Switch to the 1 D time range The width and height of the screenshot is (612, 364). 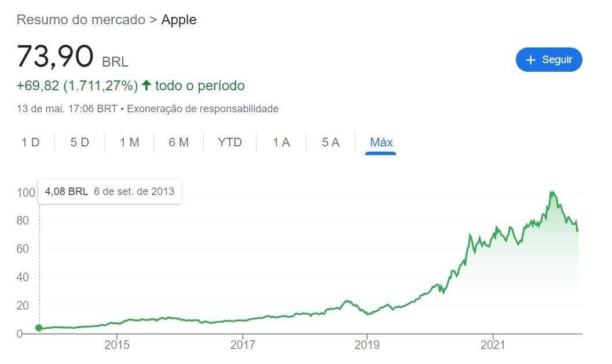30,142
